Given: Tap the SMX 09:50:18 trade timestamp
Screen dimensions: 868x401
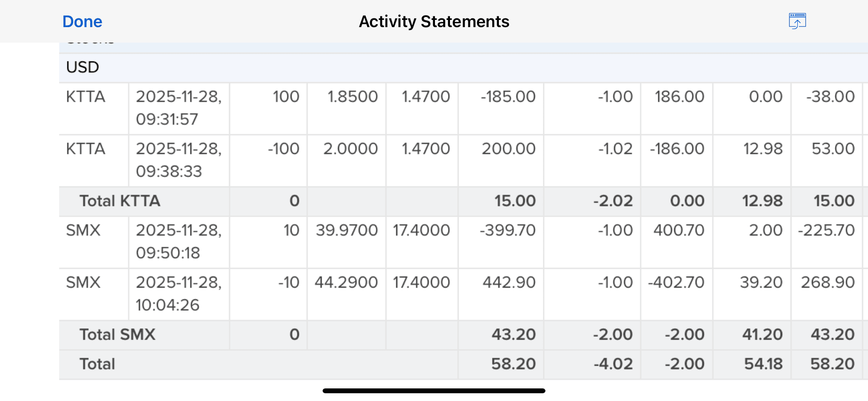Looking at the screenshot, I should (x=178, y=241).
